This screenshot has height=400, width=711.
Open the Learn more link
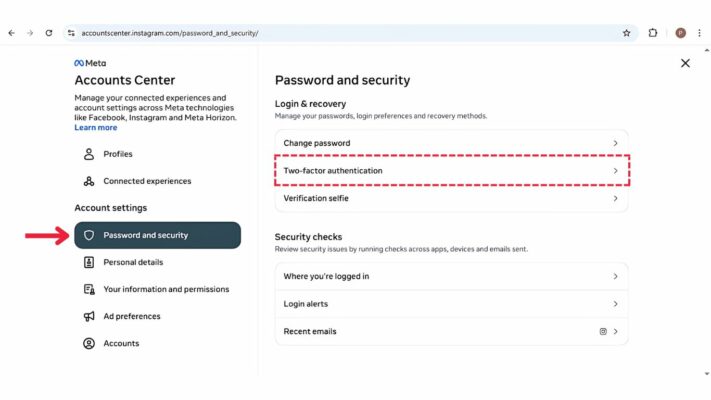95,128
